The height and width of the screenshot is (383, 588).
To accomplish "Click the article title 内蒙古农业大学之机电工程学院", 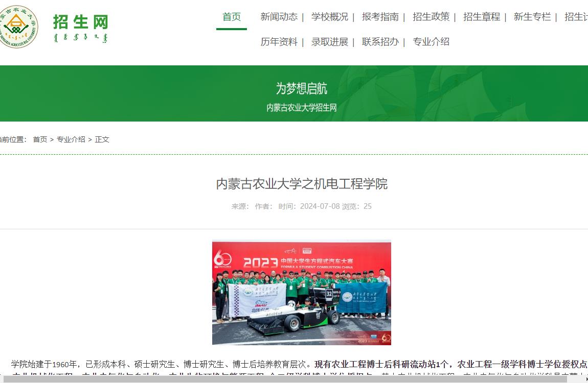I will point(302,184).
